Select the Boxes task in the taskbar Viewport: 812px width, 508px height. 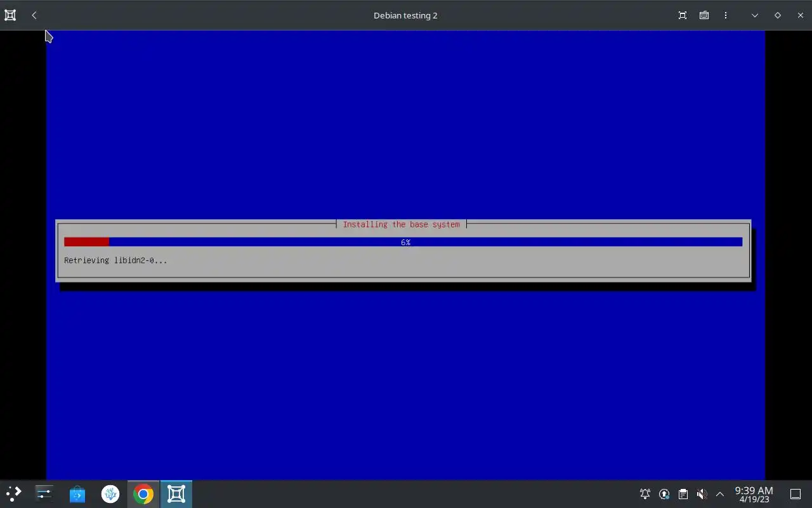click(176, 494)
